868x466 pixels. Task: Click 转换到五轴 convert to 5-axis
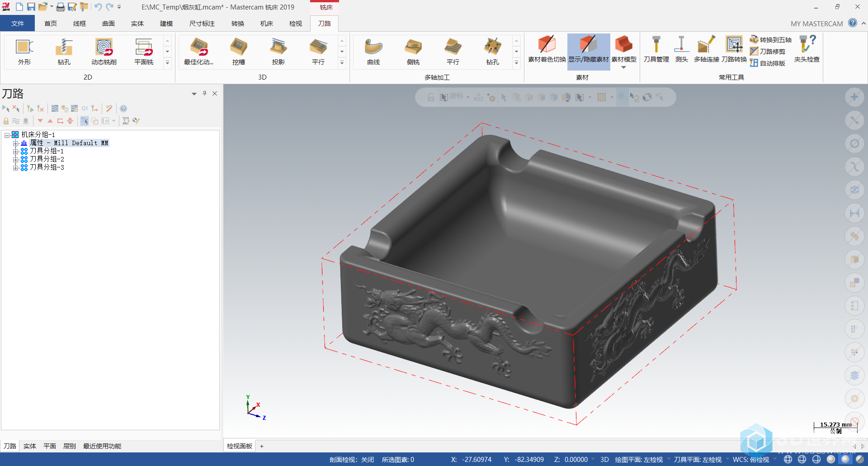pyautogui.click(x=771, y=40)
